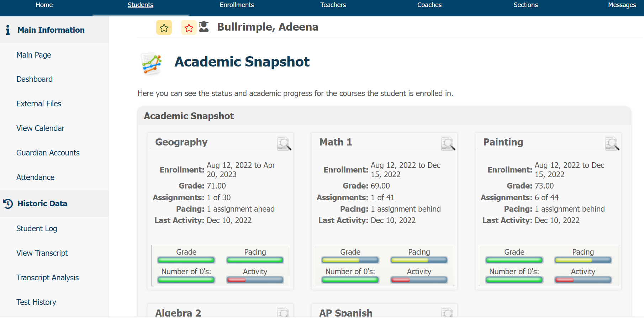The image size is (644, 318).
Task: Click Math 1 Grade progress bar
Action: point(350,260)
